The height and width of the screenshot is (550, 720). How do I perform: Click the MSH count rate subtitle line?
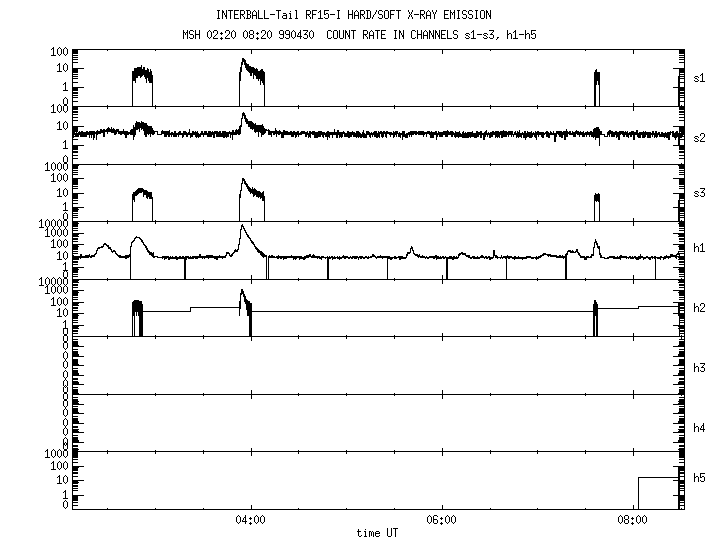coord(360,35)
